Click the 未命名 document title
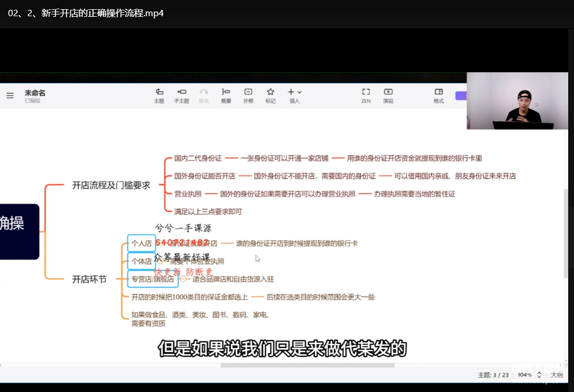 point(35,93)
